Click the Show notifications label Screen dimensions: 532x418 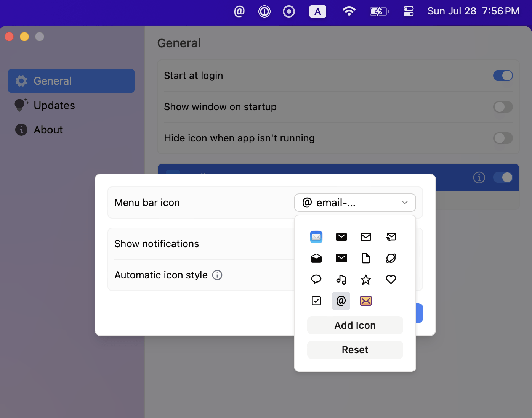(x=157, y=244)
